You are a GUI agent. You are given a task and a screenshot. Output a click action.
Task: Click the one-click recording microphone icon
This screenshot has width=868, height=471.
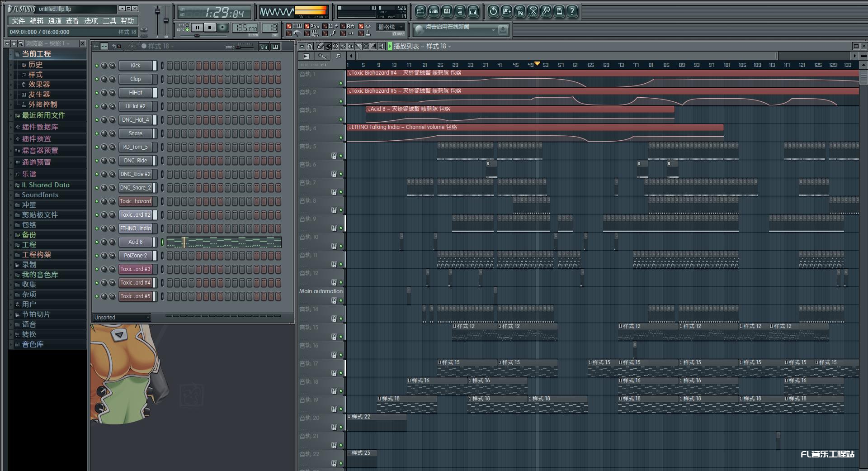coord(546,11)
